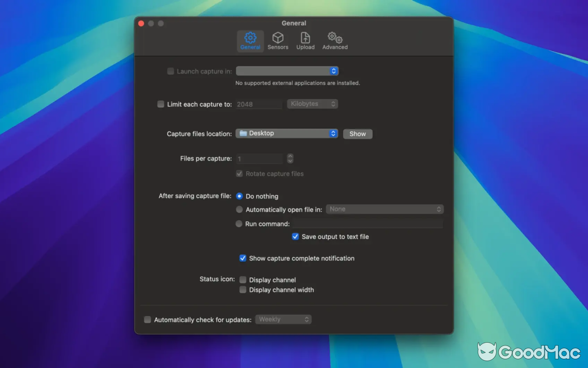
Task: Switch to the Upload settings pane
Action: (305, 40)
